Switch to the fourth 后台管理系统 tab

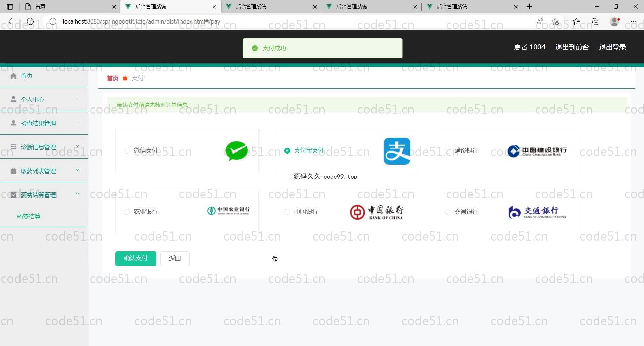coord(371,7)
